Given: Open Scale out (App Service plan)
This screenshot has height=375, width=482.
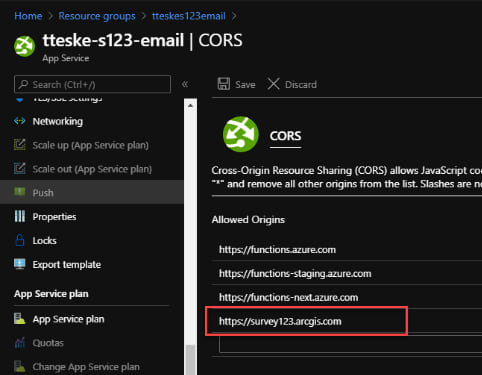Looking at the screenshot, I should coord(92,169).
